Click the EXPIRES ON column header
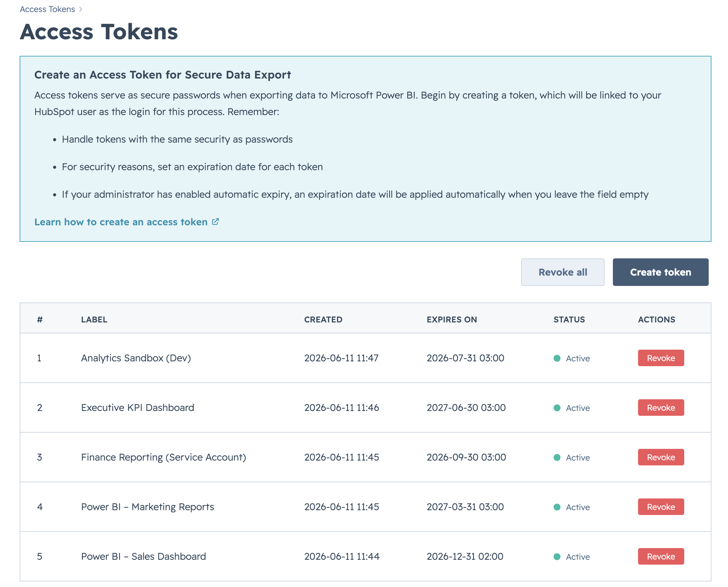Viewport: 728px width, 587px height. [x=452, y=319]
